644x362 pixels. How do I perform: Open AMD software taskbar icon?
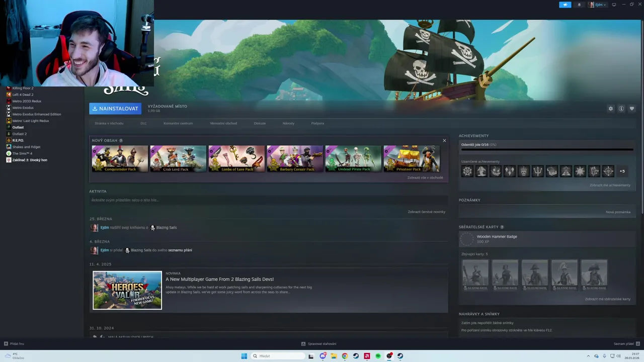367,356
